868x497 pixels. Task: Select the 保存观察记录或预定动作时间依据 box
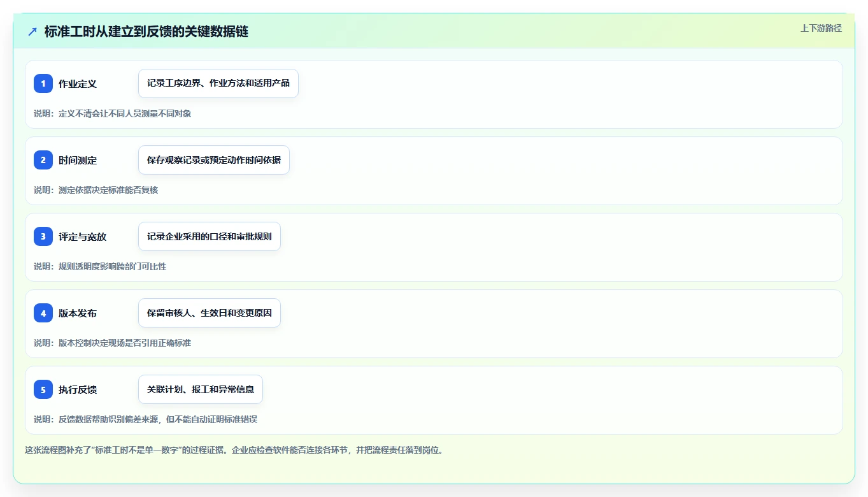point(214,160)
